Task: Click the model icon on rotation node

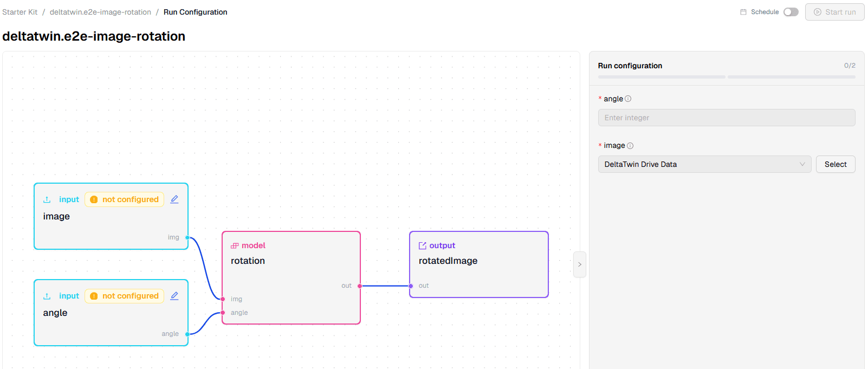Action: (x=235, y=245)
